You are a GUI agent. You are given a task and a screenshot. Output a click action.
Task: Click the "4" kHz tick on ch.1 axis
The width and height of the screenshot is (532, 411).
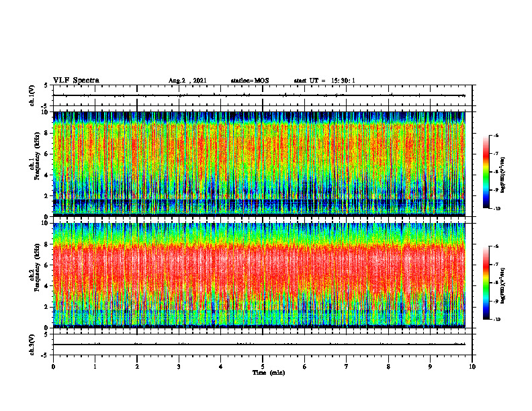pos(46,175)
